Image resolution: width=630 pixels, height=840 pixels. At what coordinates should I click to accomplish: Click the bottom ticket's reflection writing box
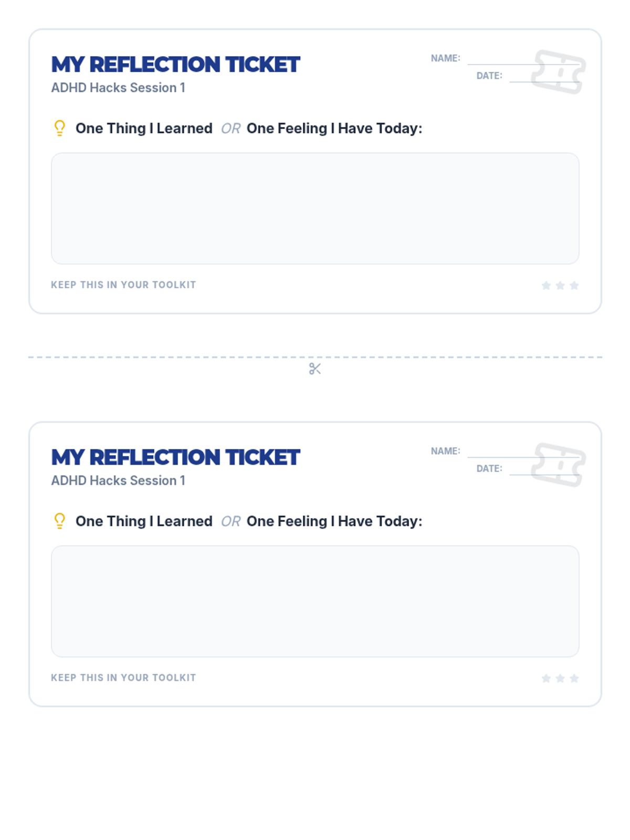[315, 601]
